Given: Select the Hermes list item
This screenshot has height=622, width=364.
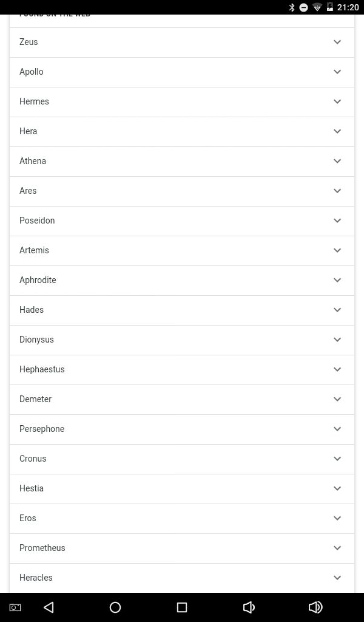Looking at the screenshot, I should click(182, 102).
